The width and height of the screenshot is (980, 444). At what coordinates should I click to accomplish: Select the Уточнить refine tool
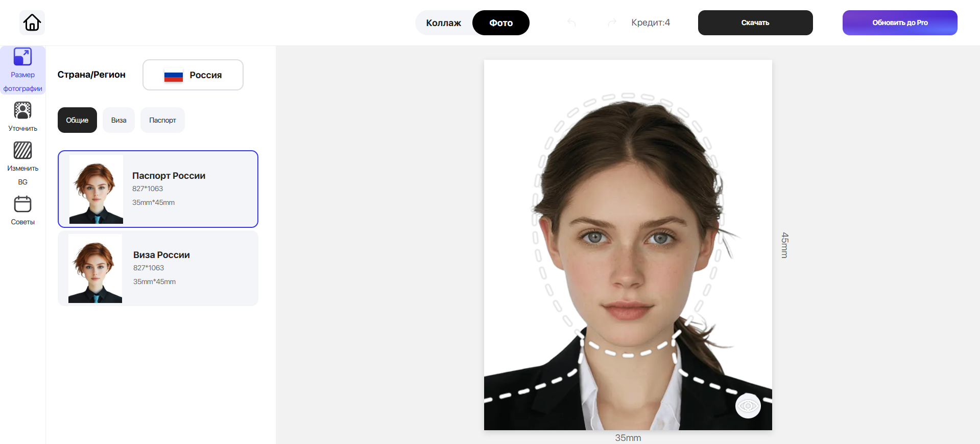pyautogui.click(x=22, y=117)
